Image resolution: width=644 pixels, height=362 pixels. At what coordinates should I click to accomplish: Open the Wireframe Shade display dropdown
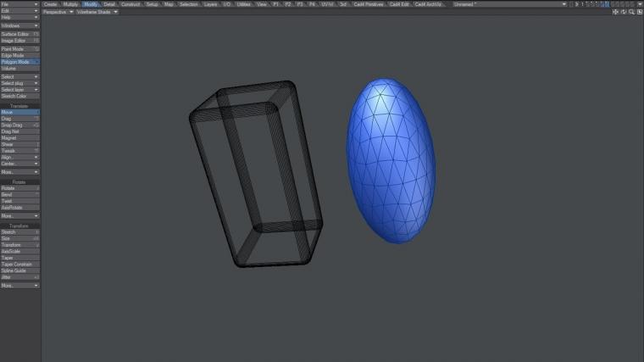point(98,12)
